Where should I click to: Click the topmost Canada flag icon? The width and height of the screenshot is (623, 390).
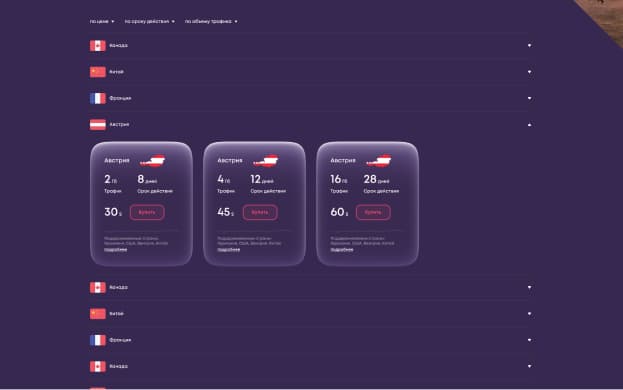click(x=98, y=46)
